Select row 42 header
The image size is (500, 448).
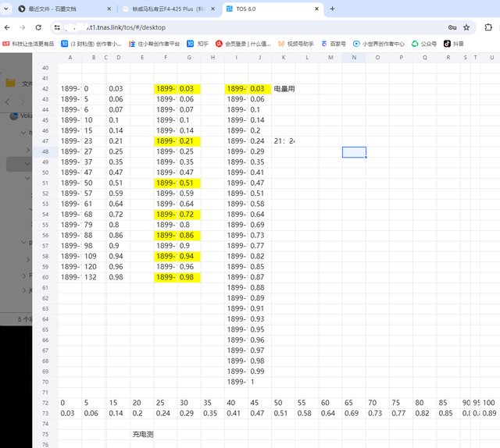tap(45, 89)
